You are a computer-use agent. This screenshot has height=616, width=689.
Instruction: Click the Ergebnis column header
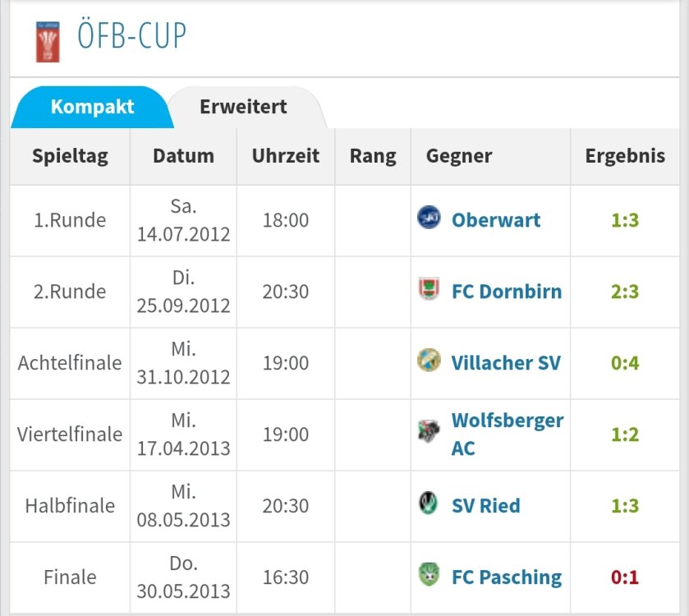tap(625, 156)
